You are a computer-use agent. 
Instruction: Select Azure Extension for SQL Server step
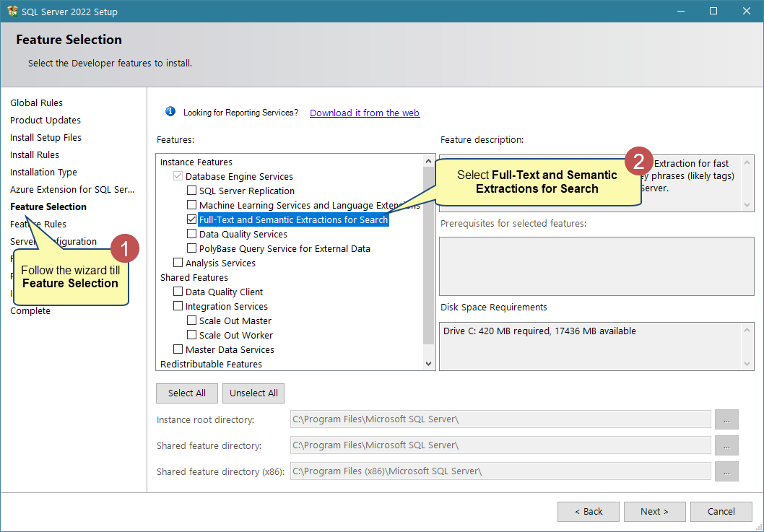click(x=72, y=190)
